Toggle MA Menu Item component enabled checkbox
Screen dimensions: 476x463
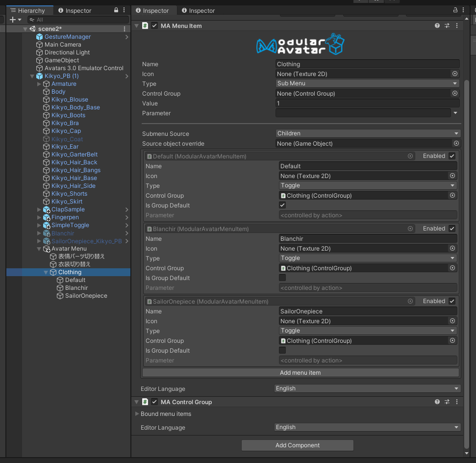tap(154, 26)
